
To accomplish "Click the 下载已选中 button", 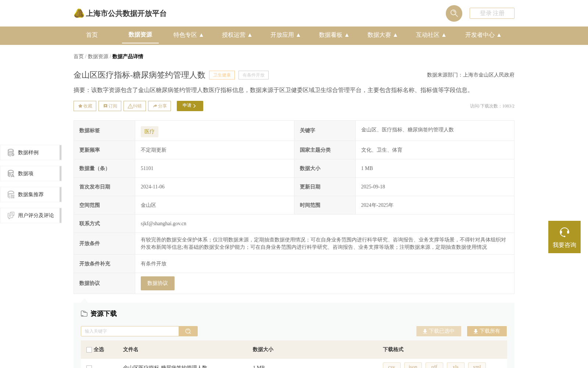I will click(x=439, y=331).
